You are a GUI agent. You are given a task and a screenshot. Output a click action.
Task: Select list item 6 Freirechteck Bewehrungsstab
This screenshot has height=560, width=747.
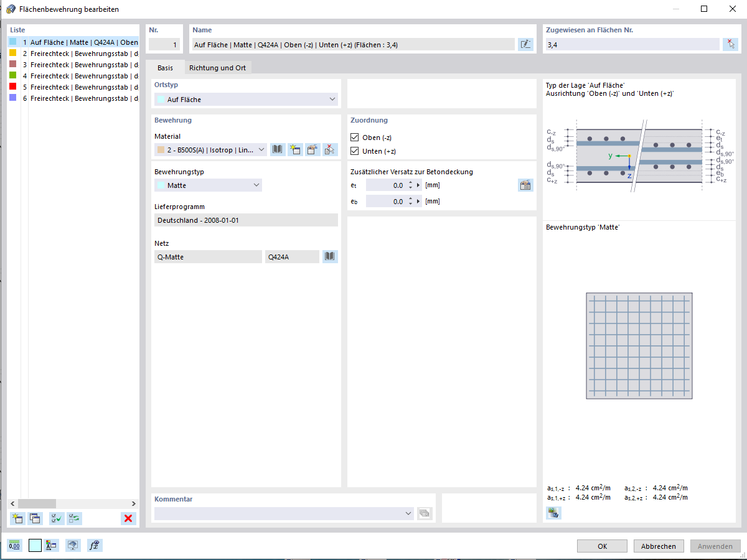73,98
